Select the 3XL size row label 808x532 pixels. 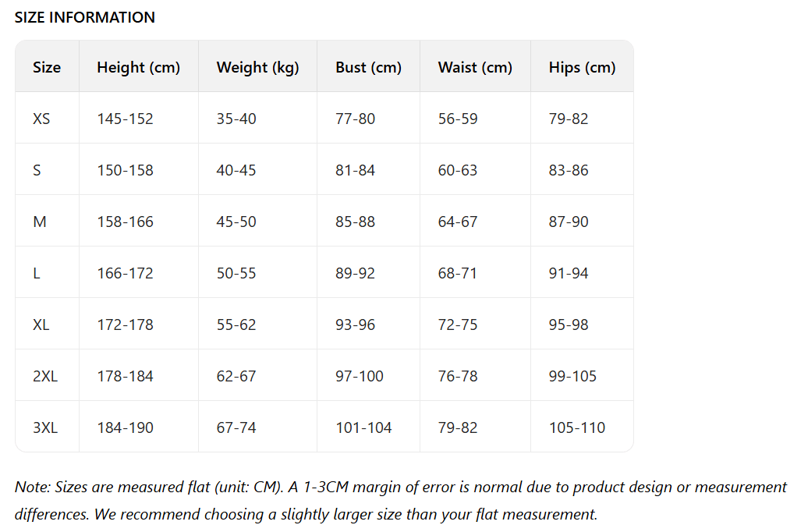[x=45, y=427]
